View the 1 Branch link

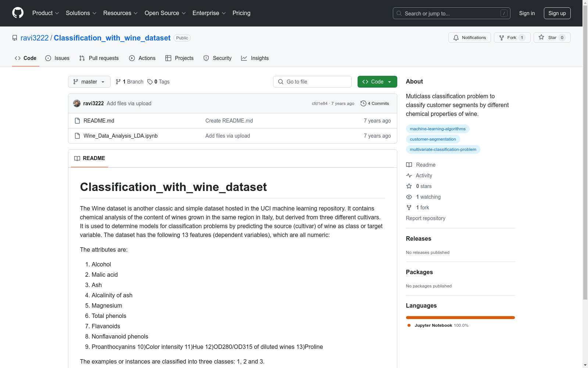(x=129, y=82)
